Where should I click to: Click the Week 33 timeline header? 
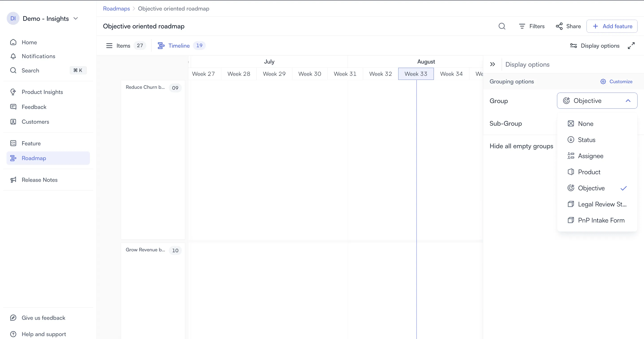(x=416, y=74)
